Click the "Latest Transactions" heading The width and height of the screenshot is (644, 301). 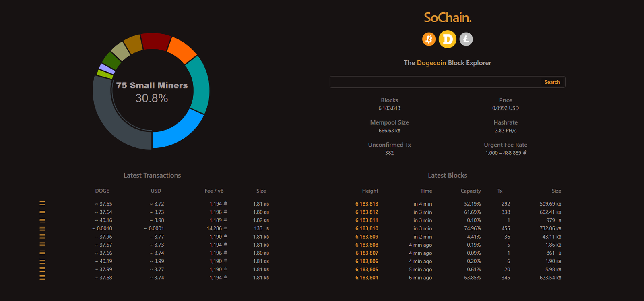tap(152, 175)
